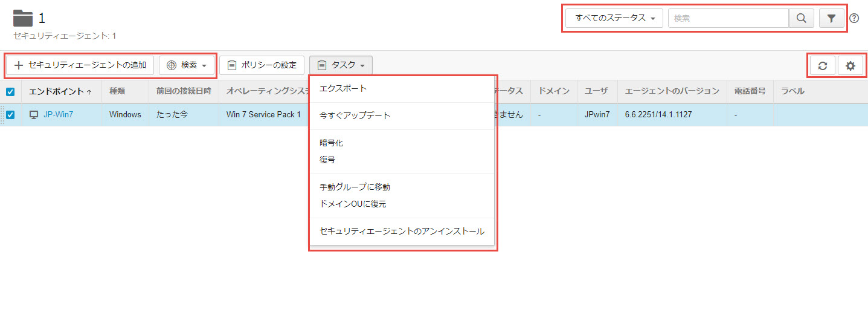Viewport: 868px width, 318px height.
Task: Click セキュリティエージェントの追加 button
Action: point(80,65)
